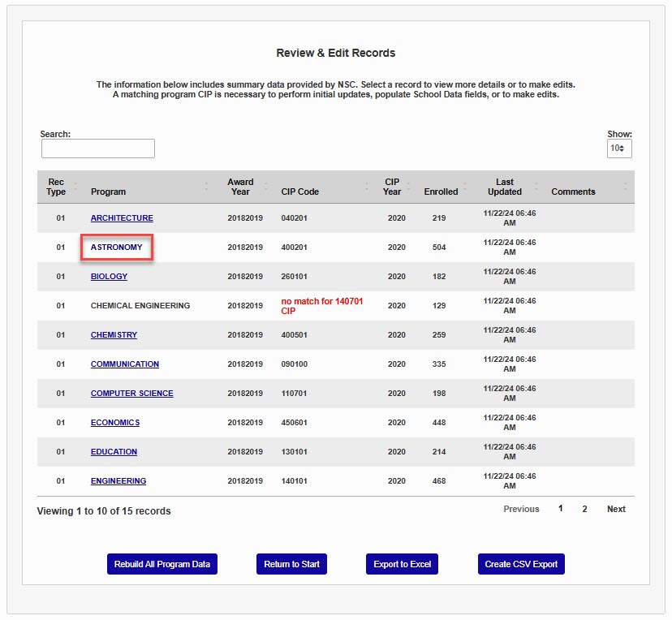Click into the Search input field
Image resolution: width=672 pixels, height=620 pixels.
coord(98,149)
